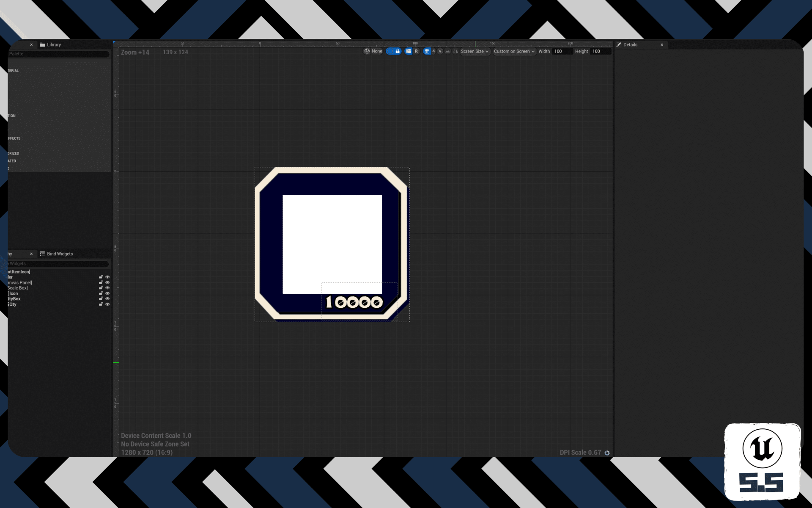The height and width of the screenshot is (508, 812).
Task: Select the 10000 quantity text in canvas
Action: [x=354, y=302]
